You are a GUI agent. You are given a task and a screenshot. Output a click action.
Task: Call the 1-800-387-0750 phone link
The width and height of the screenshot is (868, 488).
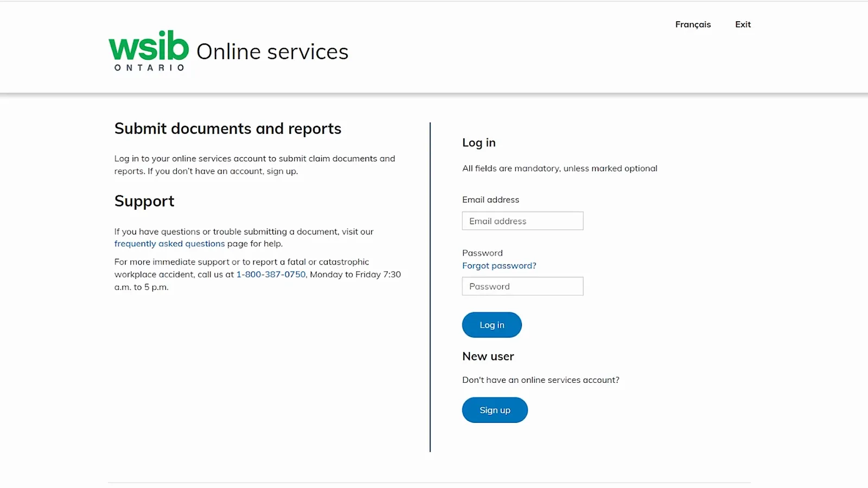[271, 274]
